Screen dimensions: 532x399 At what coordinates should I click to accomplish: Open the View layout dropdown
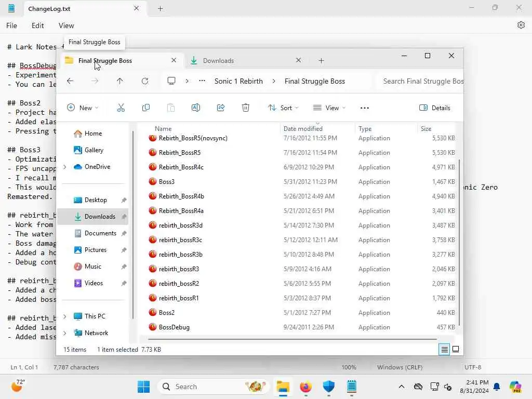tap(329, 108)
